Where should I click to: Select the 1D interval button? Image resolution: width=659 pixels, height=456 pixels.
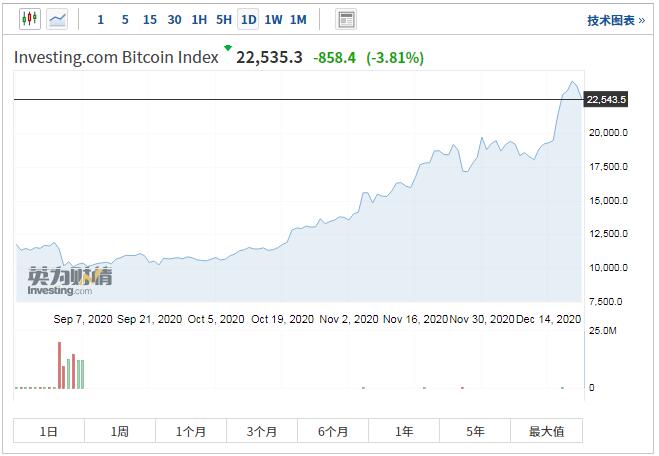pyautogui.click(x=248, y=20)
